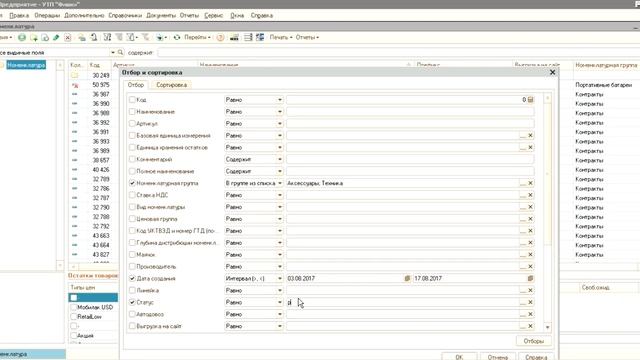Open comparison dropdown for Код row
Screen dimensions: 640x360
[x=280, y=100]
